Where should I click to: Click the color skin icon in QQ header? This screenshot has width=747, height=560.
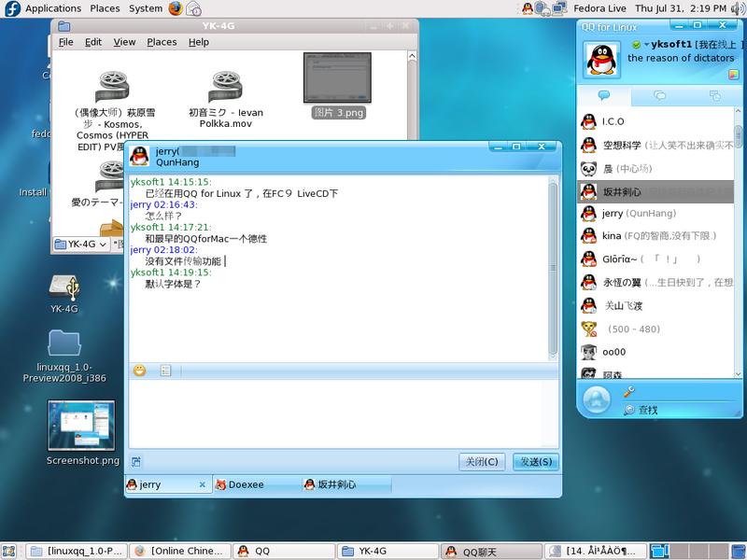click(733, 75)
